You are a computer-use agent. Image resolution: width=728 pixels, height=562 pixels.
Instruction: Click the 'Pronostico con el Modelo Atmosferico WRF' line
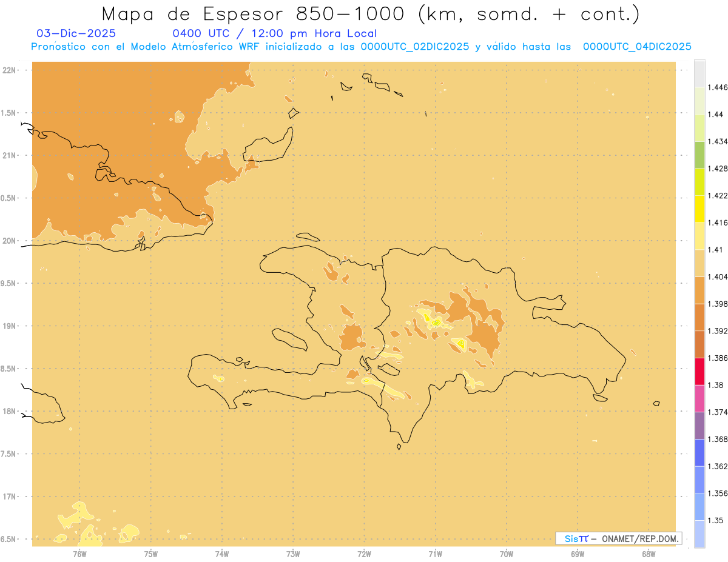(361, 47)
